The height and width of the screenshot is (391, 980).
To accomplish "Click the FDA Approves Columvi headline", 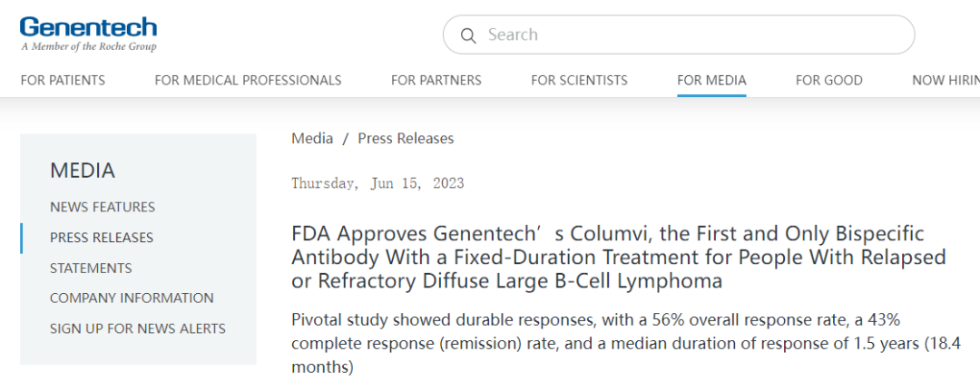I will click(x=618, y=258).
